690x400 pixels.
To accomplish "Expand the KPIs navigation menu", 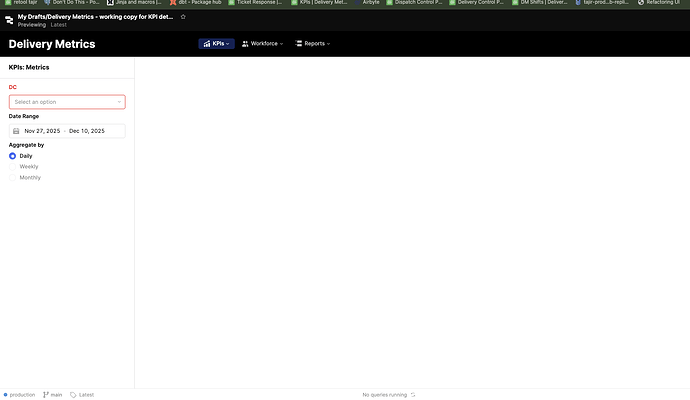I will tap(216, 44).
